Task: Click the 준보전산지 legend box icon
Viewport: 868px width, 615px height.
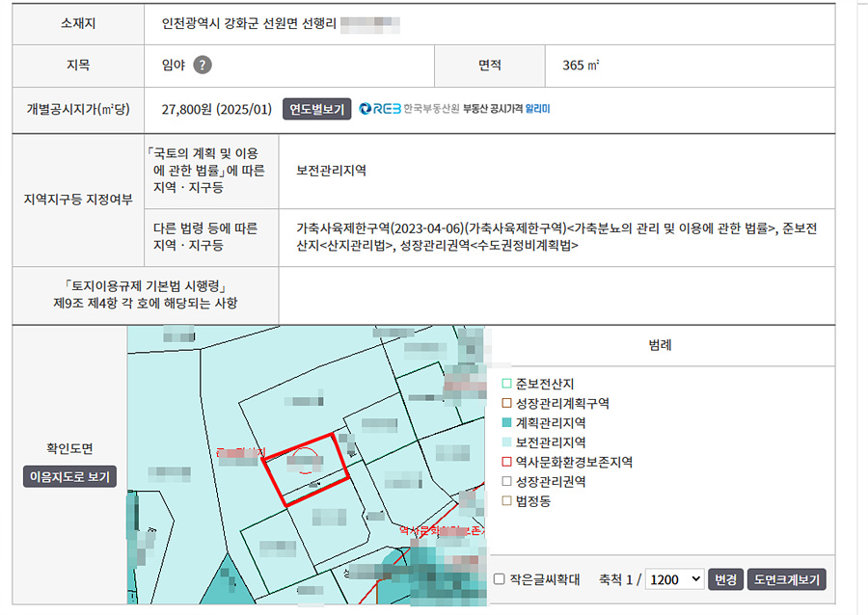Action: (x=506, y=384)
